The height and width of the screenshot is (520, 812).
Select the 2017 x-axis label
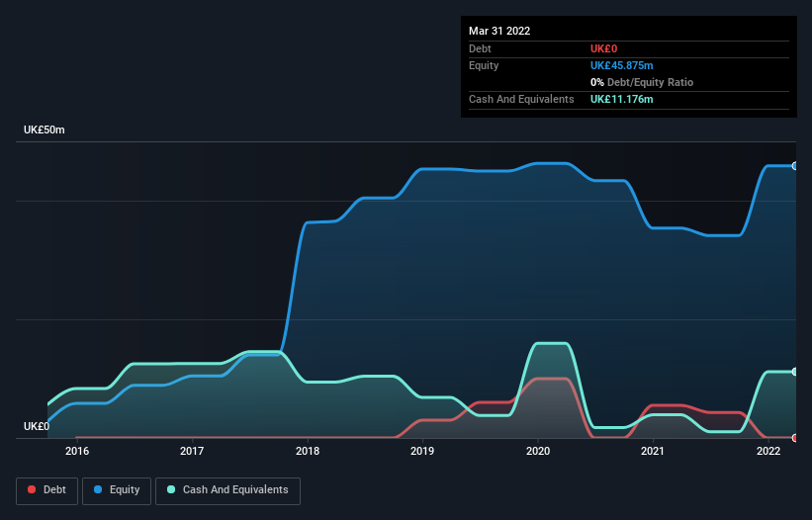point(192,451)
